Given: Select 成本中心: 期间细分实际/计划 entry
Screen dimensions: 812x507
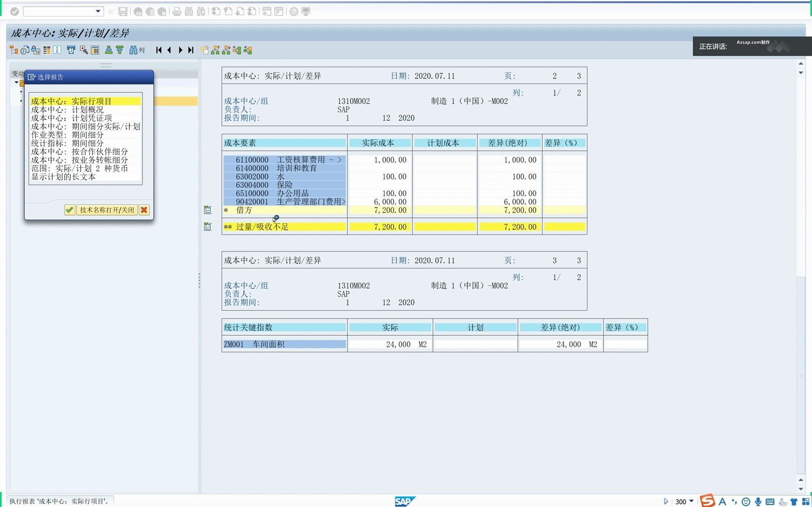Looking at the screenshot, I should pyautogui.click(x=85, y=127).
